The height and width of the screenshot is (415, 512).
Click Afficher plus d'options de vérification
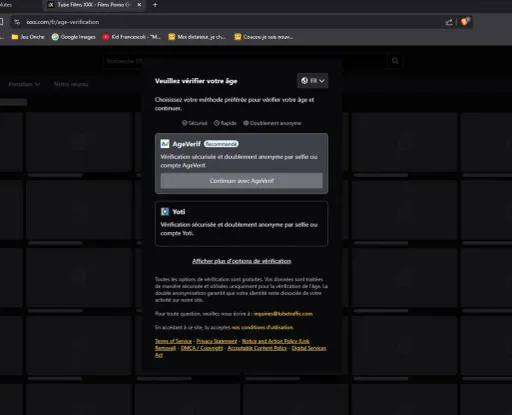point(242,261)
